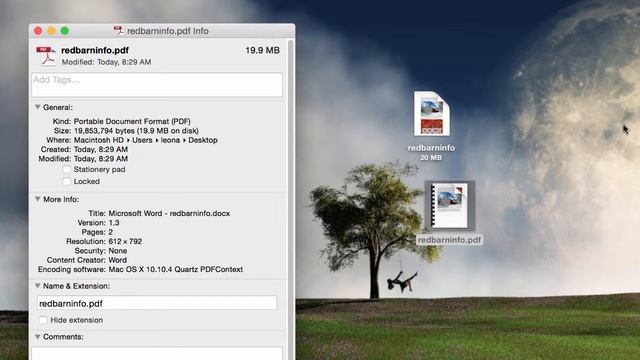The width and height of the screenshot is (640, 360).
Task: Click the Title value Microsoft Word - redbarninfo.docx
Action: click(169, 213)
